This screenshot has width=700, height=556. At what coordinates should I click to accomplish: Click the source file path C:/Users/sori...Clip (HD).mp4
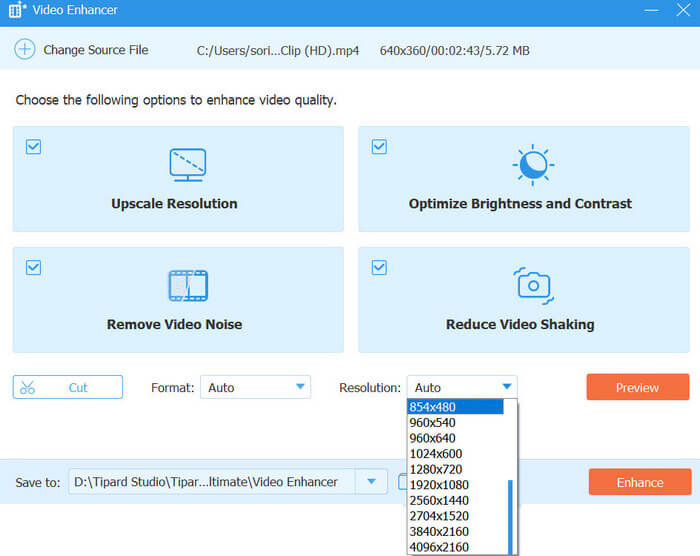tap(278, 50)
